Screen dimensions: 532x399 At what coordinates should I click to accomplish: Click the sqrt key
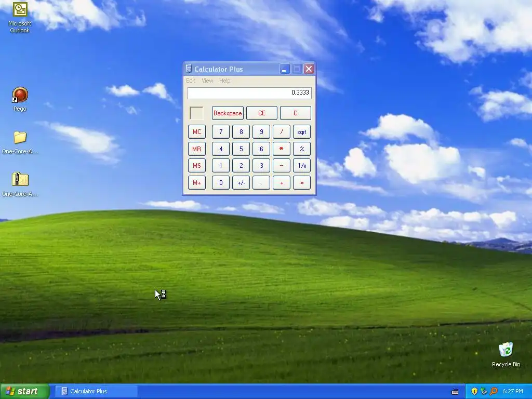click(302, 131)
